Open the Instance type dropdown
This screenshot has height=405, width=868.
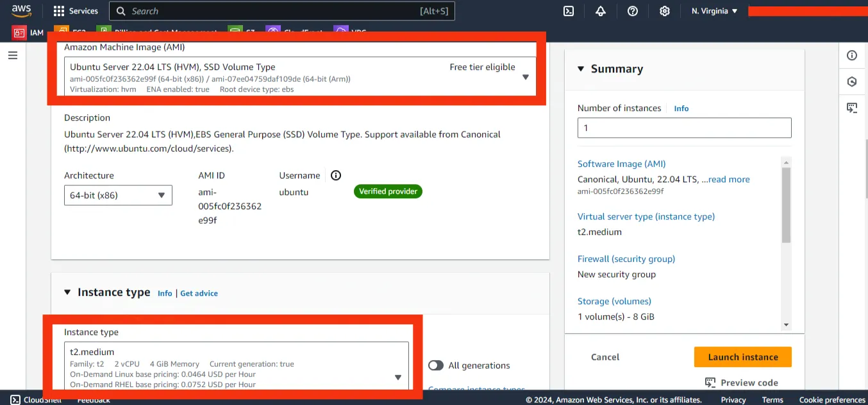coord(398,378)
